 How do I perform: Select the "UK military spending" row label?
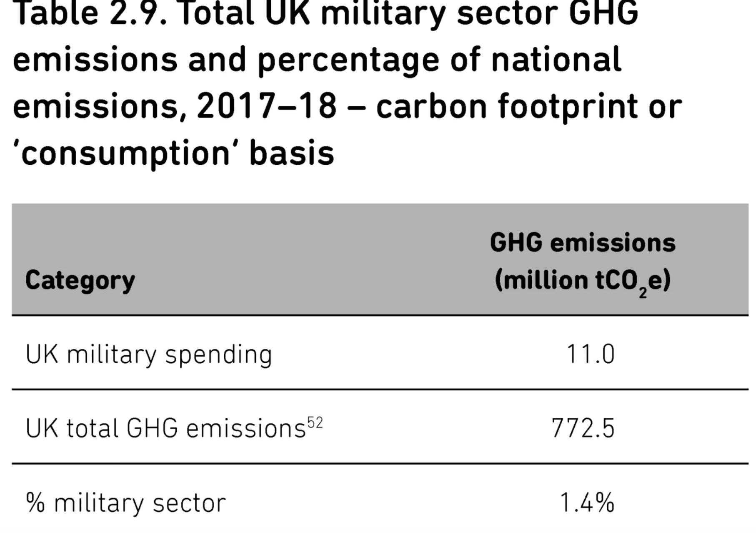pyautogui.click(x=149, y=354)
